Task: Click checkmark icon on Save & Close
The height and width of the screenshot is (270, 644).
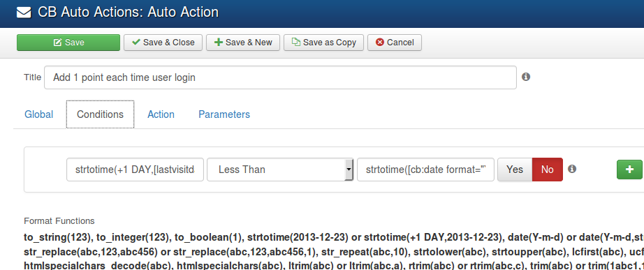Action: 135,43
